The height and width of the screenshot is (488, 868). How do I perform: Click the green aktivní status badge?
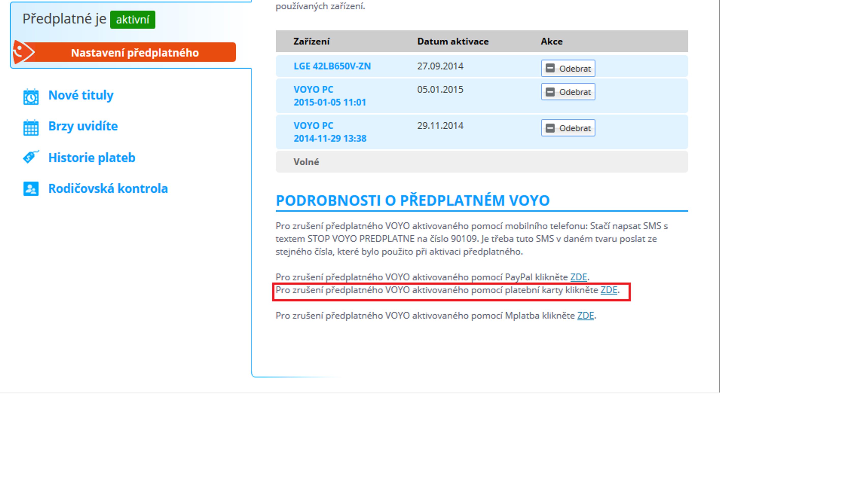point(133,20)
